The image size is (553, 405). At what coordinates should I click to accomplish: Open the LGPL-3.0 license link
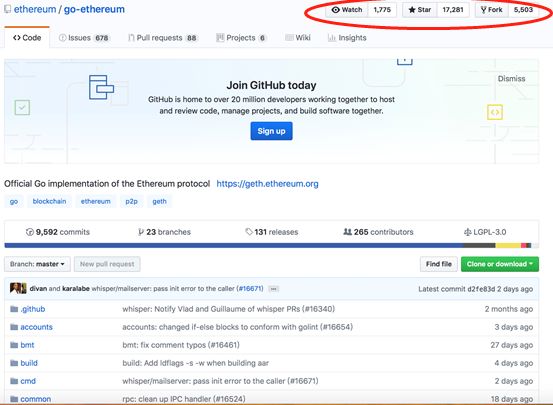[x=485, y=232]
